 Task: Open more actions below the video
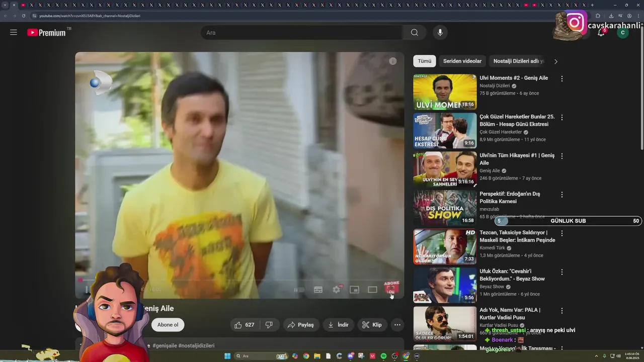click(x=397, y=325)
